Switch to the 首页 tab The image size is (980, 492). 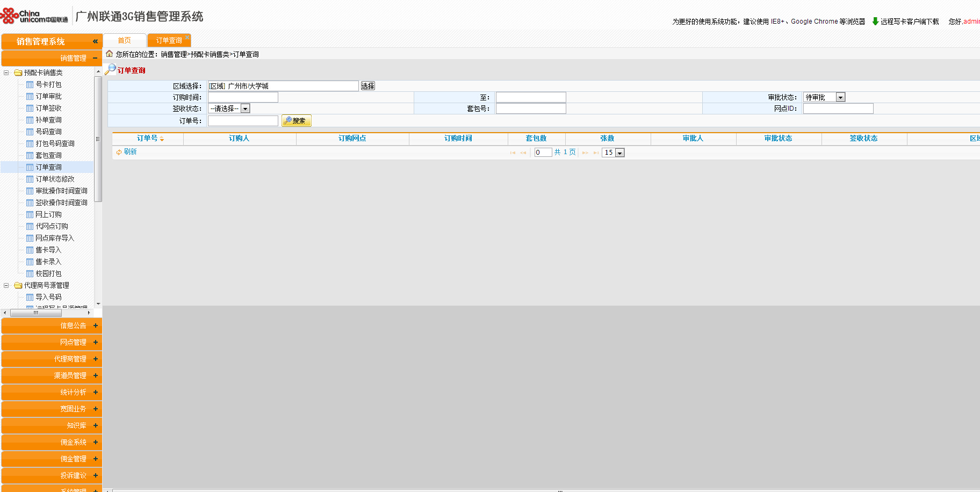click(x=125, y=40)
